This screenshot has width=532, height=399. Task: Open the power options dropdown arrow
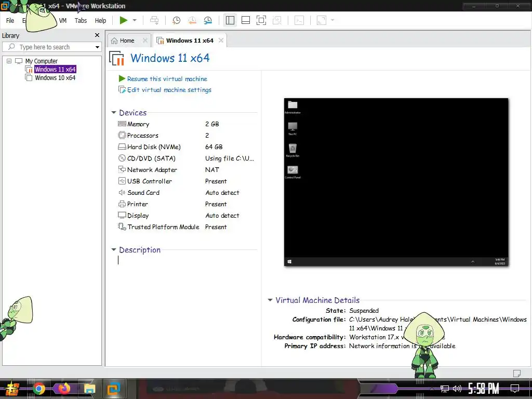coord(135,20)
